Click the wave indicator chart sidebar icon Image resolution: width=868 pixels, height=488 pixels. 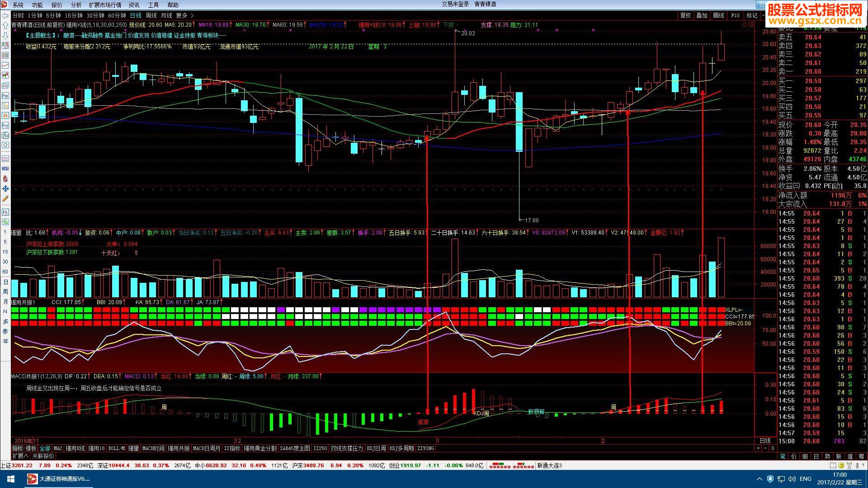(5, 159)
